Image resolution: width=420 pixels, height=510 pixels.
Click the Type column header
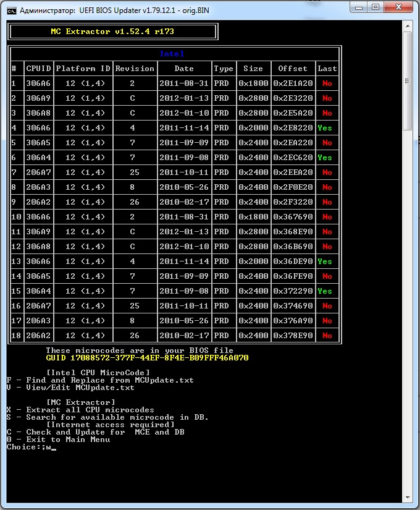pos(224,69)
